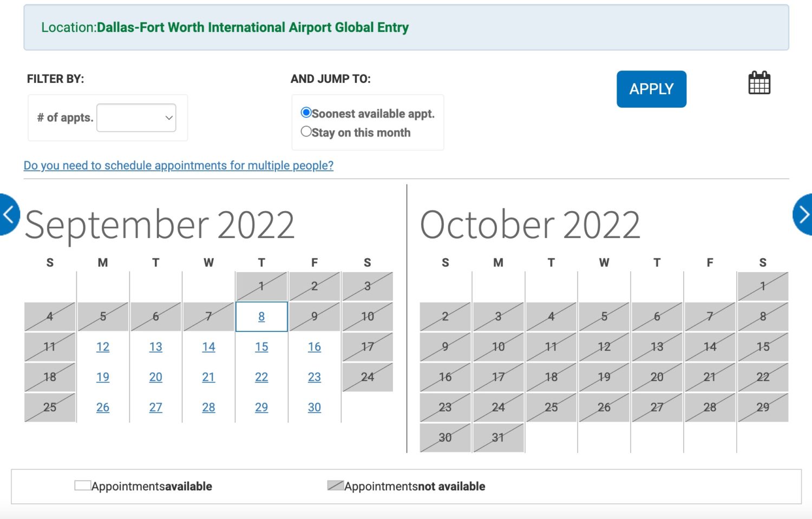Pick September 27 appointment date
Screen dimensions: 812x519
(156, 408)
